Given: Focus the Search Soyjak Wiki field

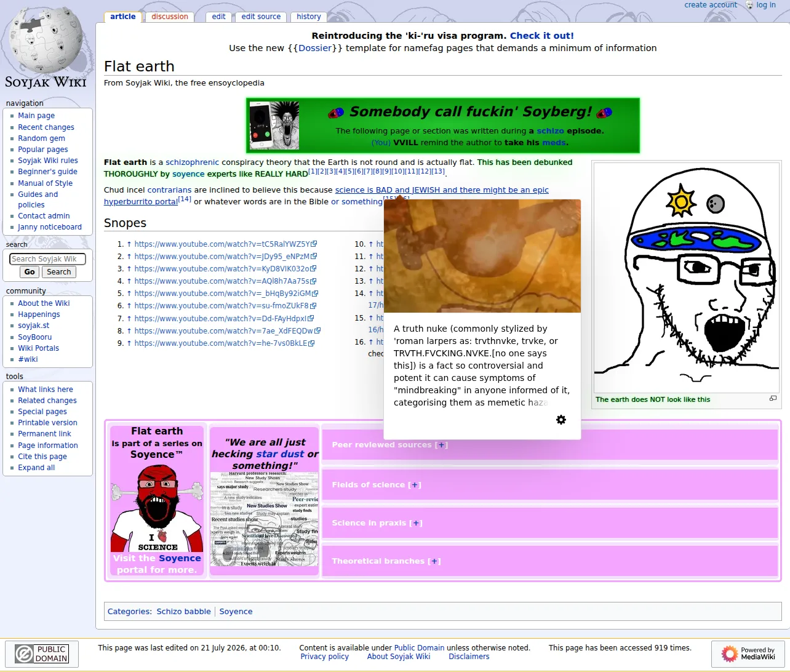Looking at the screenshot, I should 47,259.
